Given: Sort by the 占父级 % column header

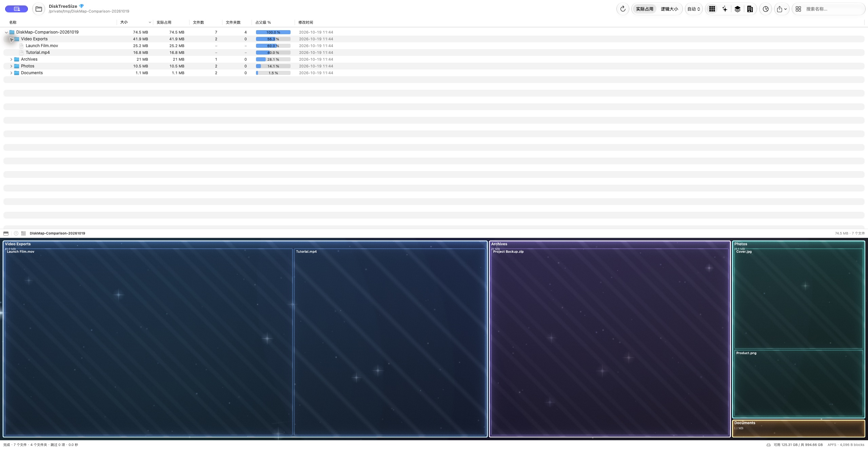Looking at the screenshot, I should 273,22.
